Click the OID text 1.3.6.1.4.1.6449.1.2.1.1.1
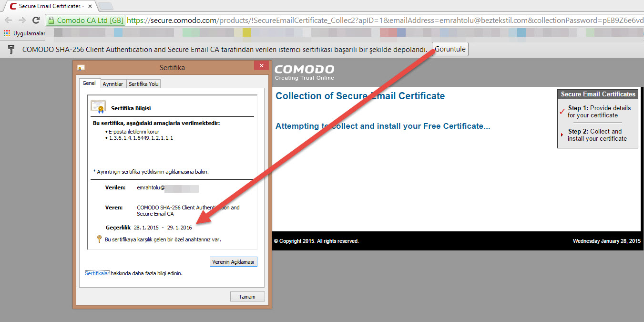Screen dimensions: 644x322 click(141, 138)
